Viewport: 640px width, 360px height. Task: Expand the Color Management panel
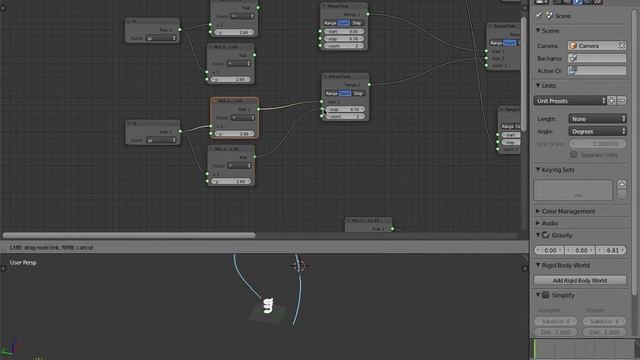click(x=538, y=211)
